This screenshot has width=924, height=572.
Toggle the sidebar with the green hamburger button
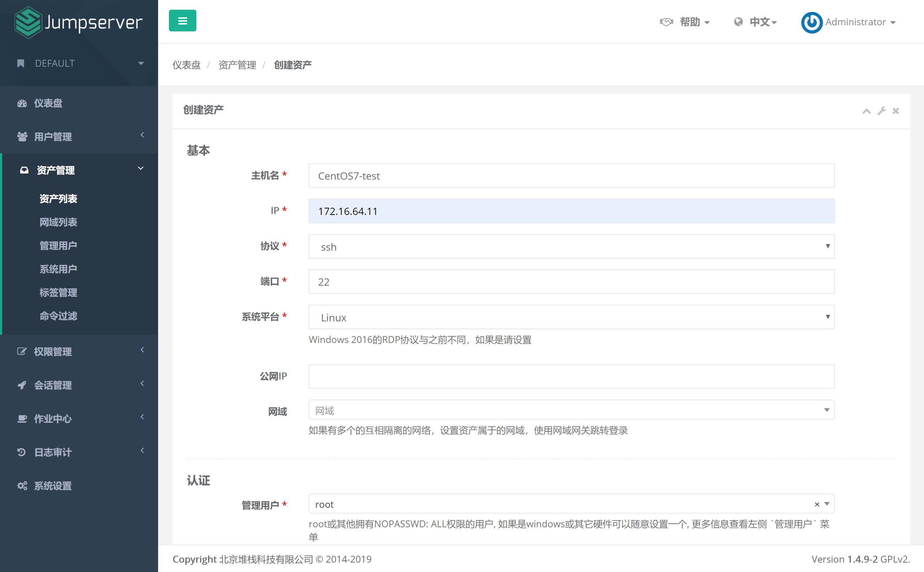182,21
